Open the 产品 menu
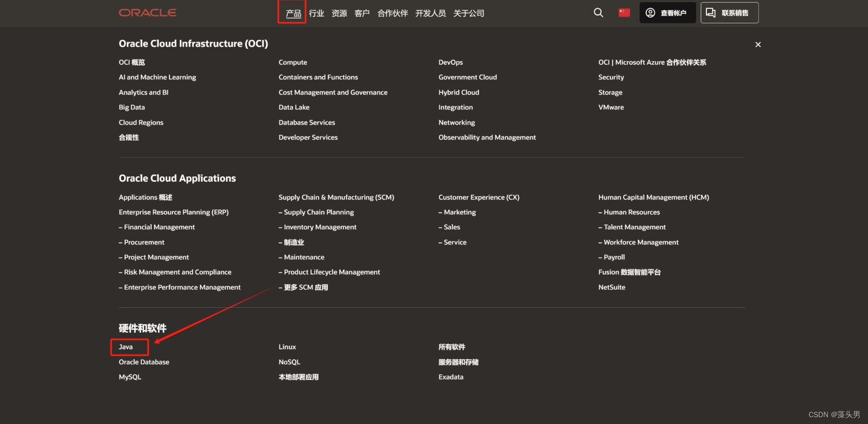This screenshot has height=424, width=868. tap(293, 13)
